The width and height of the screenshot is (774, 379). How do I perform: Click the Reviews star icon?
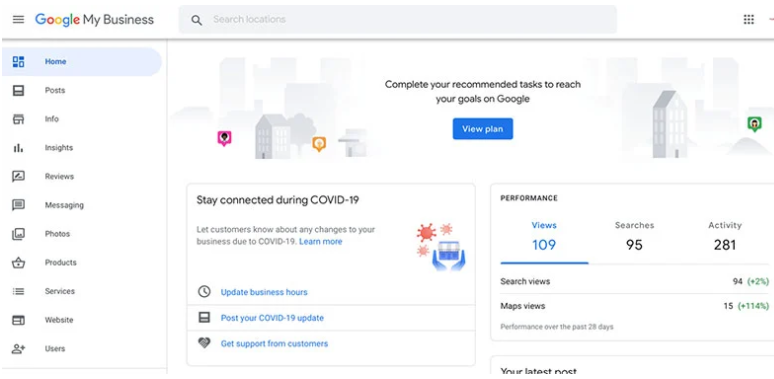coord(18,176)
